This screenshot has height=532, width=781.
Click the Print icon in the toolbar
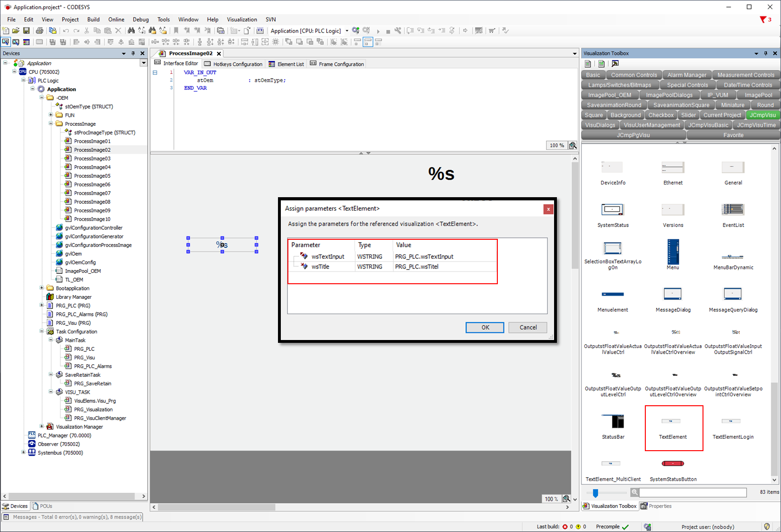click(x=40, y=31)
